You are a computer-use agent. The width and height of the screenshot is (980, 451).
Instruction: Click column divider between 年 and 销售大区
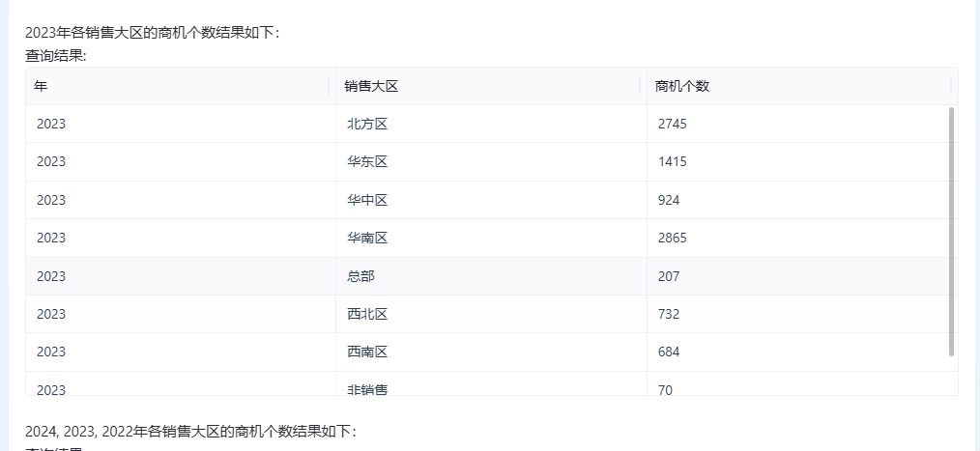click(x=329, y=86)
